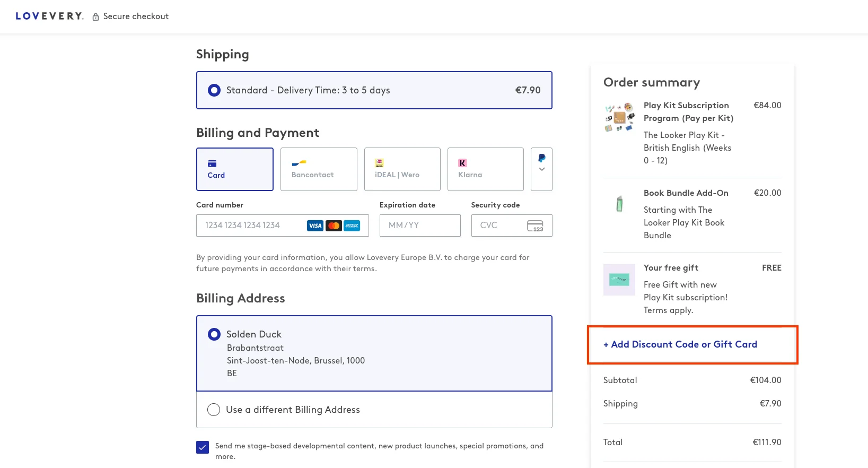Click the Visa card icon
Viewport: 868px width, 468px height.
click(315, 226)
